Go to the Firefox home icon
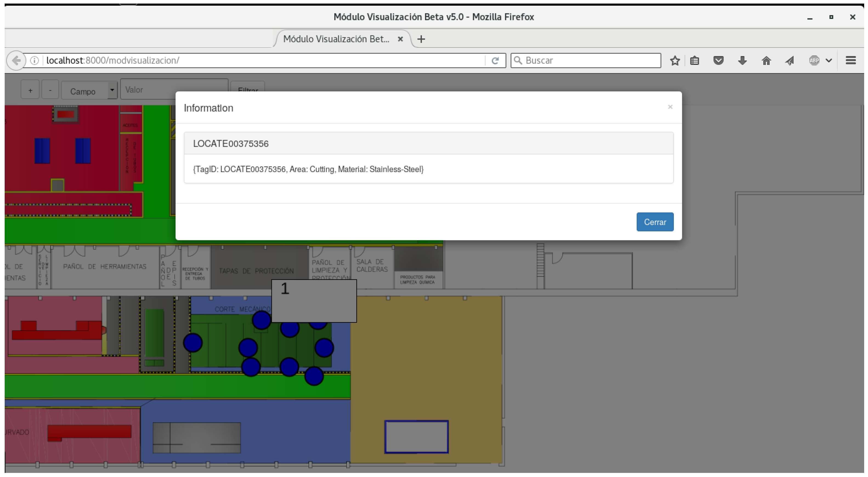This screenshot has height=477, width=868. (x=766, y=61)
